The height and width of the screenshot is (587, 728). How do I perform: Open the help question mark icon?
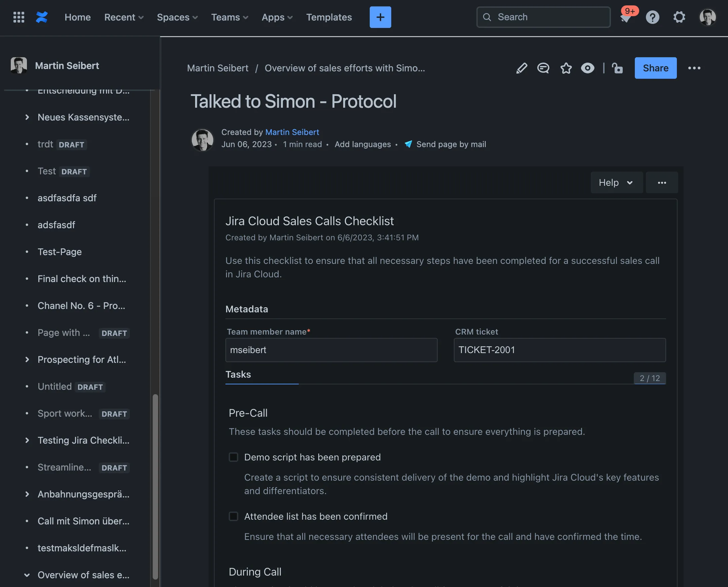click(x=652, y=17)
